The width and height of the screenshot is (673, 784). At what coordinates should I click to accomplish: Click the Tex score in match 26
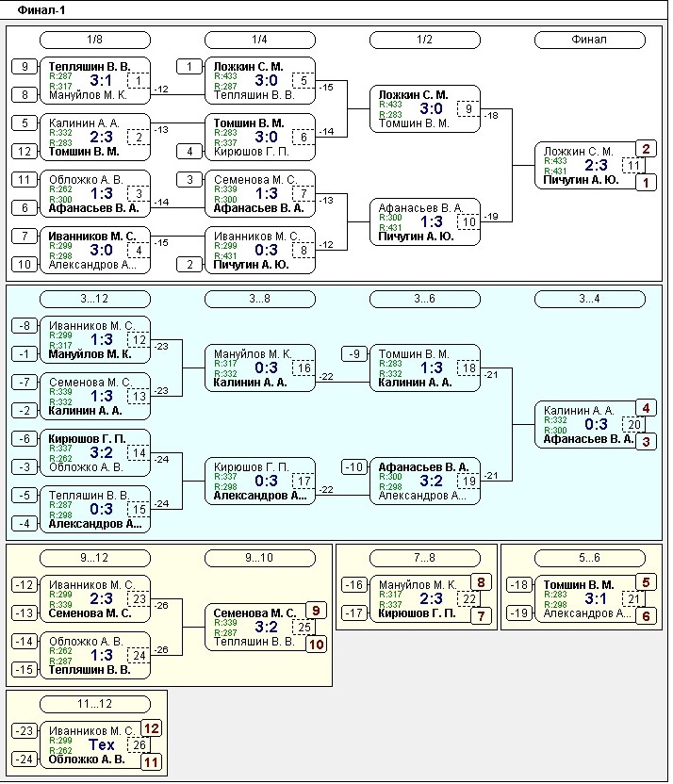[101, 744]
